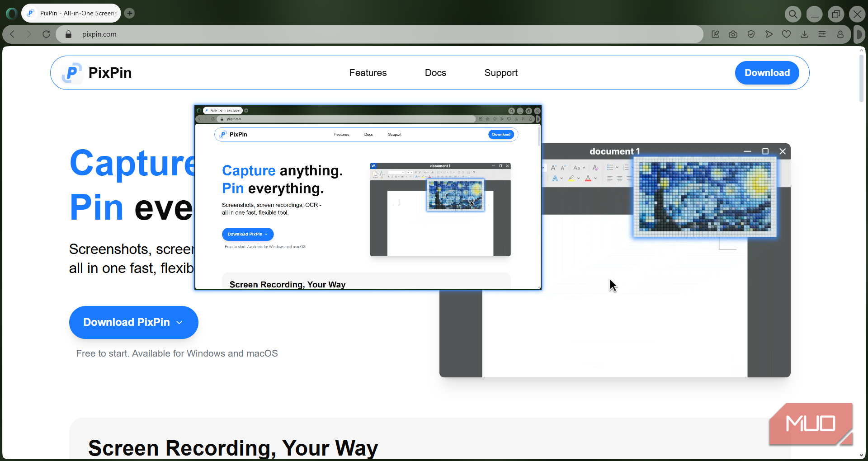Select the PixPin browser tab
This screenshot has width=868, height=461.
(71, 13)
